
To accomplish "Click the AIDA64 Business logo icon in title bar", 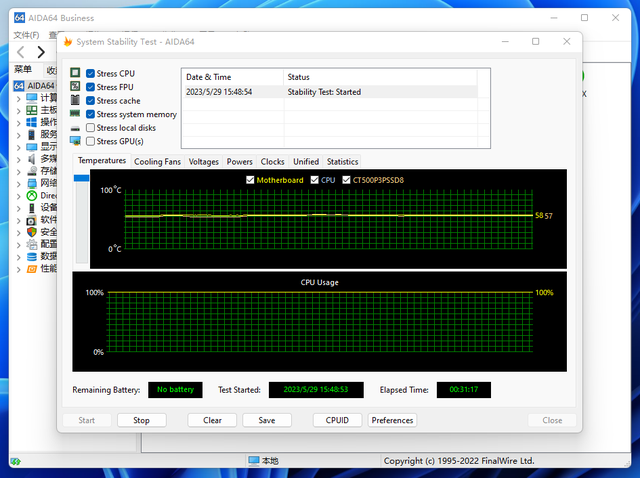I will 19,18.
